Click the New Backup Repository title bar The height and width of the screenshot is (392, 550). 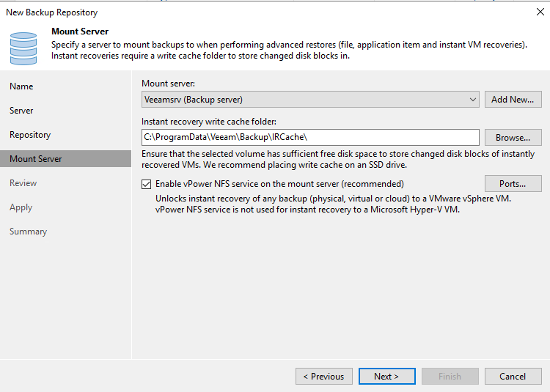(220, 12)
